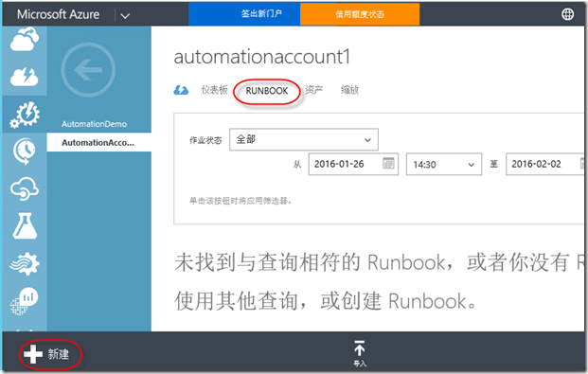Viewport: 588px width, 374px height.
Task: Select AutomationAcco... in the account list
Action: click(98, 143)
